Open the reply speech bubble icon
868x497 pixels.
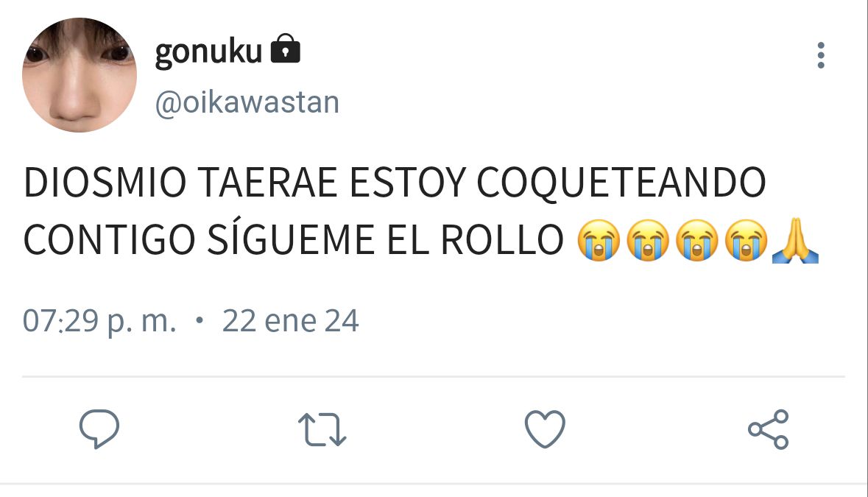(x=99, y=429)
